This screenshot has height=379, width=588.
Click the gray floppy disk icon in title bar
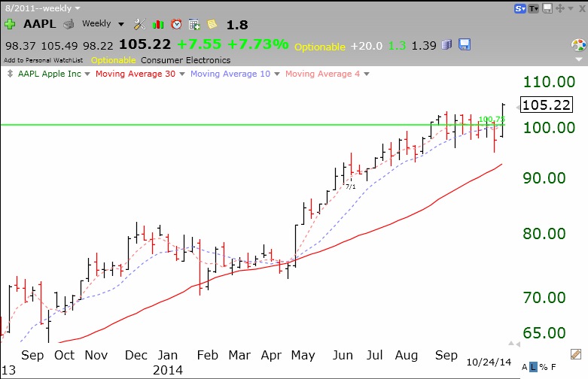pyautogui.click(x=547, y=8)
